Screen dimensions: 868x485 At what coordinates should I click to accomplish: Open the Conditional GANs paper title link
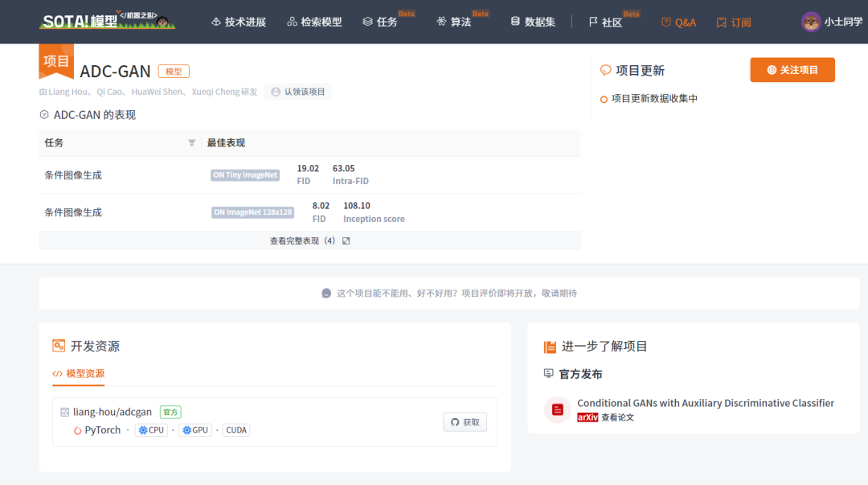(x=706, y=403)
